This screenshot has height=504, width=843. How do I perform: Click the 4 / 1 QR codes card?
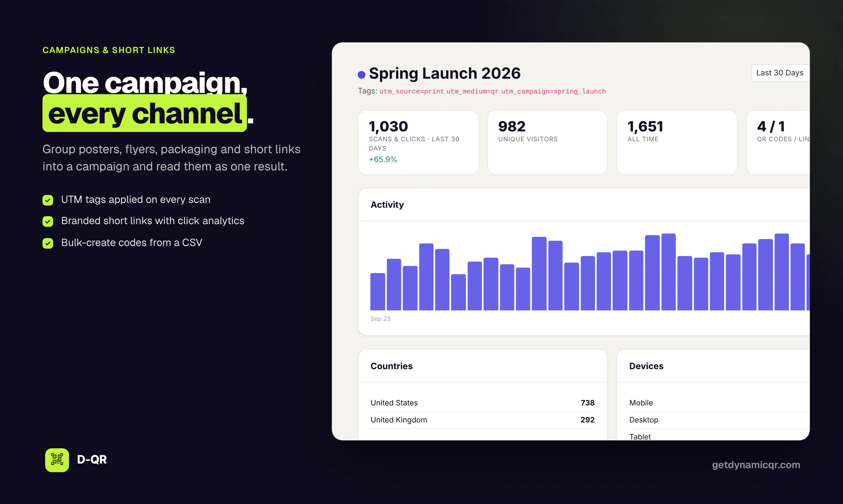(x=778, y=142)
